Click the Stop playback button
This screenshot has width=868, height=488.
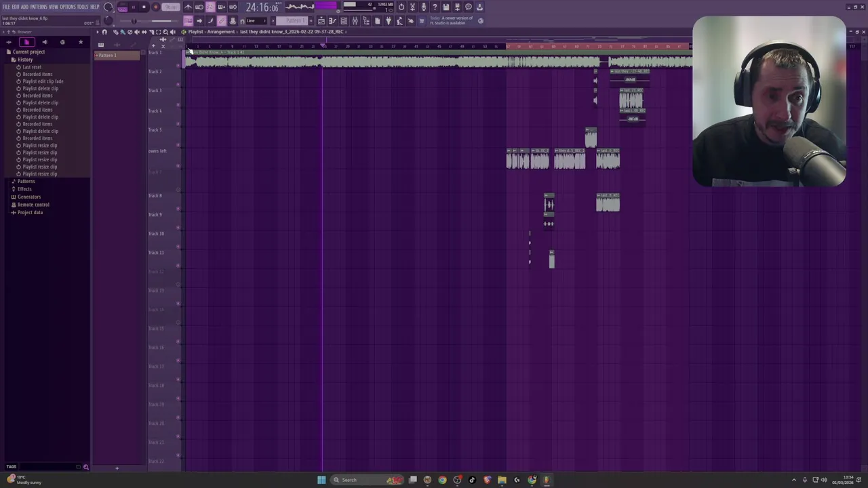[144, 7]
